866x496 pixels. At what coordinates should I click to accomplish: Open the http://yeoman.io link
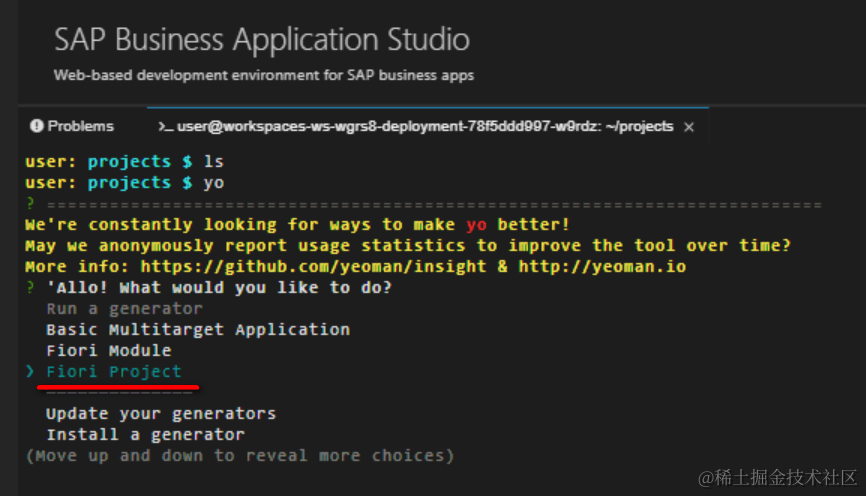(x=602, y=267)
